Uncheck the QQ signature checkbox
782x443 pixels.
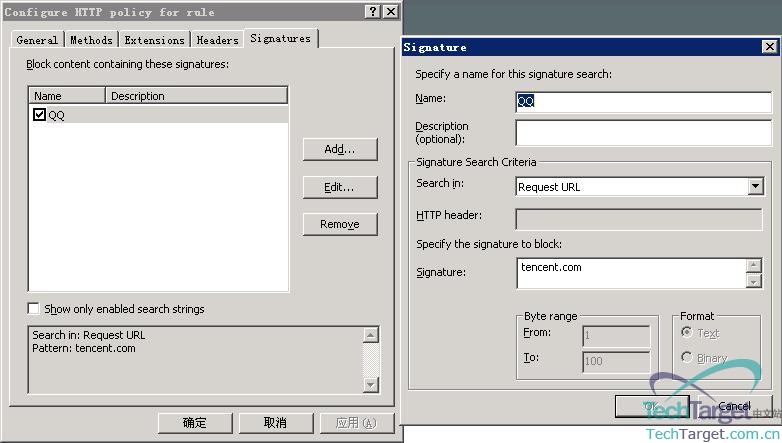(39, 115)
